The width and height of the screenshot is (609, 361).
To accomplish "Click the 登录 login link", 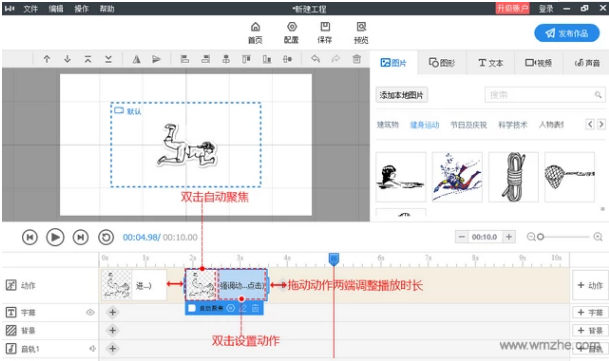I will pos(546,9).
